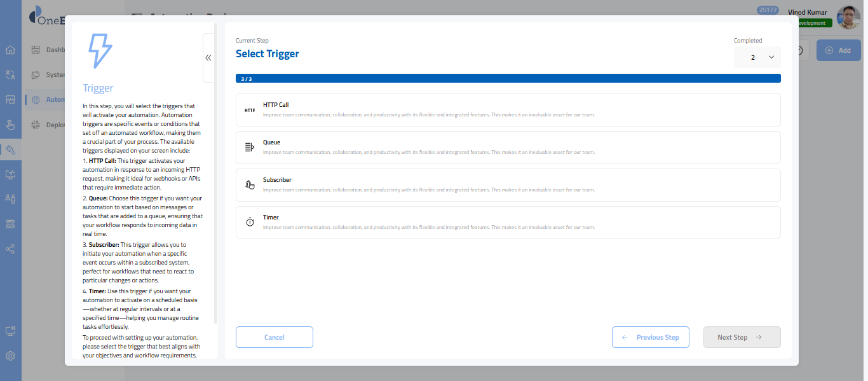Cancel the trigger selection wizard
The width and height of the screenshot is (868, 381).
coord(275,337)
